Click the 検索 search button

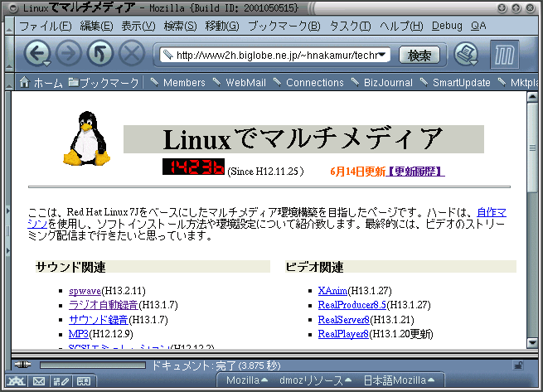419,55
